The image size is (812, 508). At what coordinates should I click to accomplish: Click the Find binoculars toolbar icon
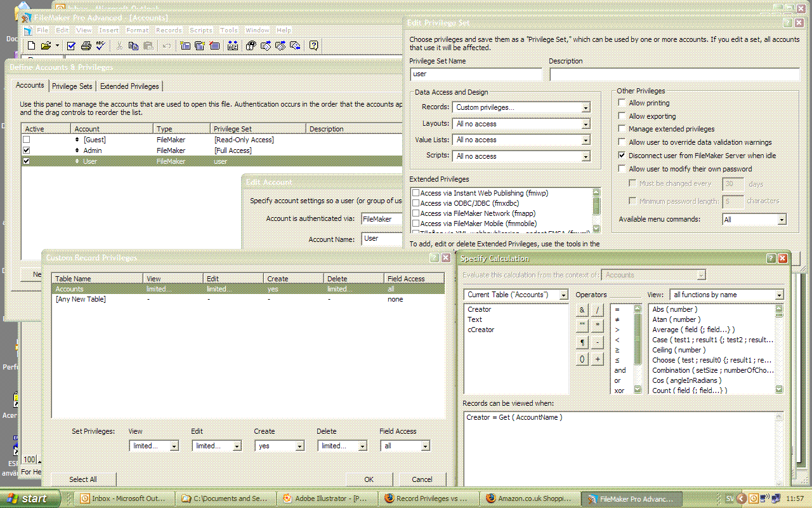coord(251,46)
